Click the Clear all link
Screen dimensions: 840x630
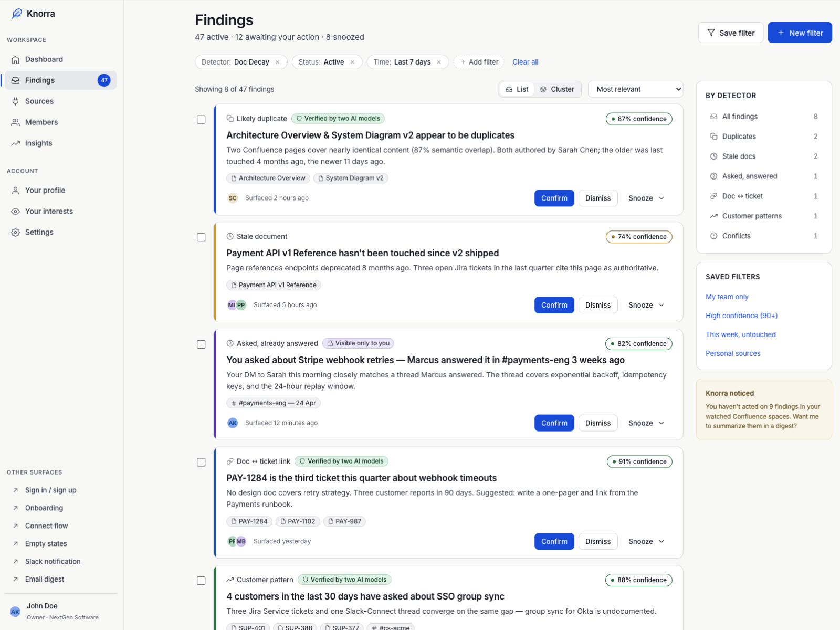(x=526, y=62)
